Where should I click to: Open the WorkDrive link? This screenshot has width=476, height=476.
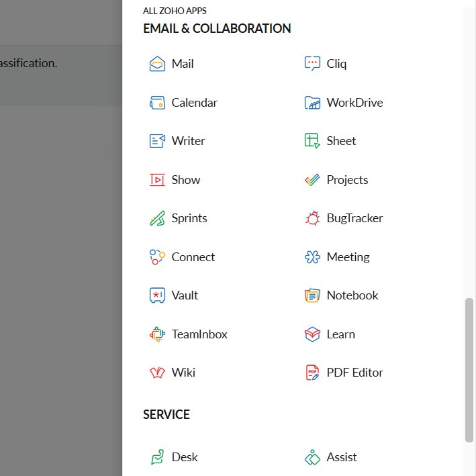354,103
